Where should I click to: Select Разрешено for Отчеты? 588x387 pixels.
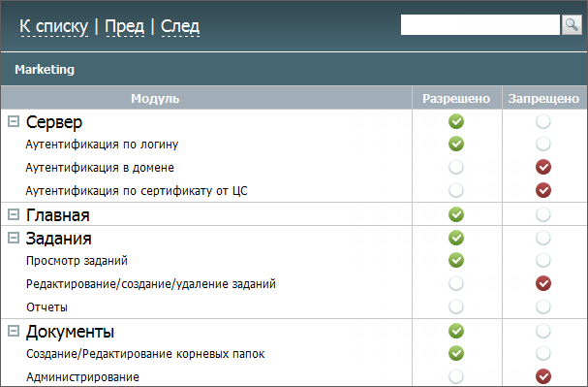coord(456,306)
